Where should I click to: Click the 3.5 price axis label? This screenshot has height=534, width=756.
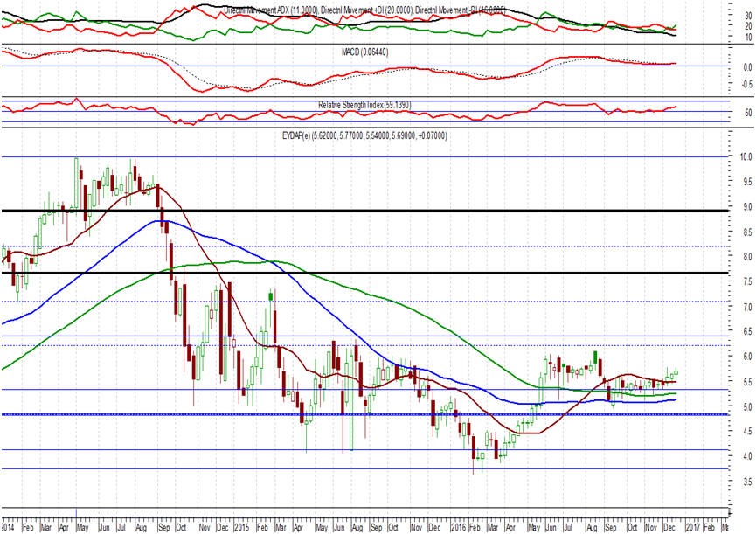click(x=747, y=482)
